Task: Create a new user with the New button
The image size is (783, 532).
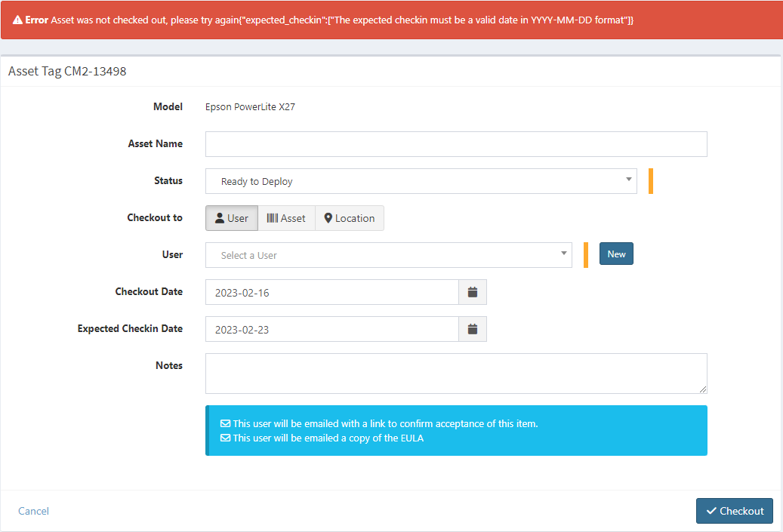Action: pyautogui.click(x=616, y=254)
